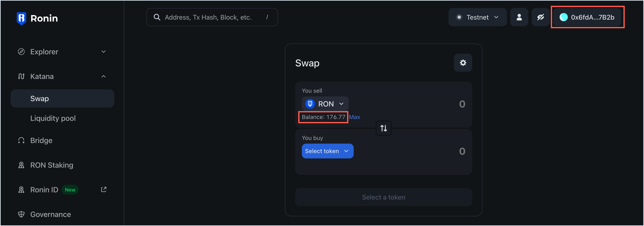644x226 pixels.
Task: Go to Liquidity pool page
Action: pyautogui.click(x=53, y=118)
